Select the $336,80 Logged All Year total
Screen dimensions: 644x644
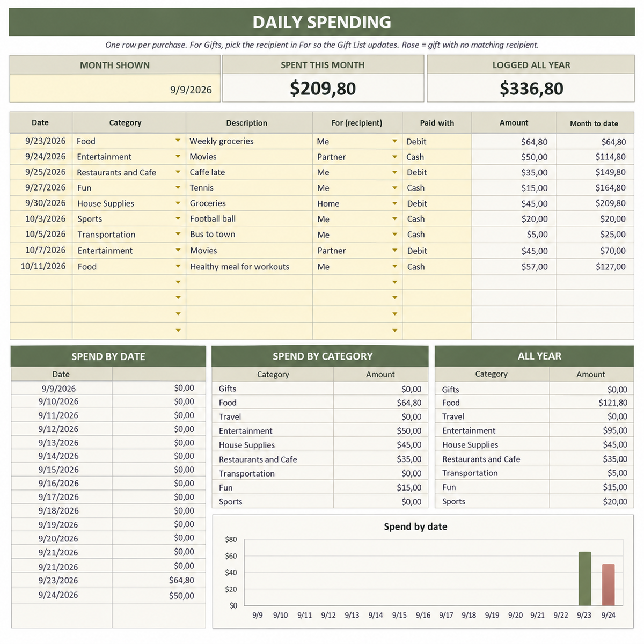click(531, 89)
